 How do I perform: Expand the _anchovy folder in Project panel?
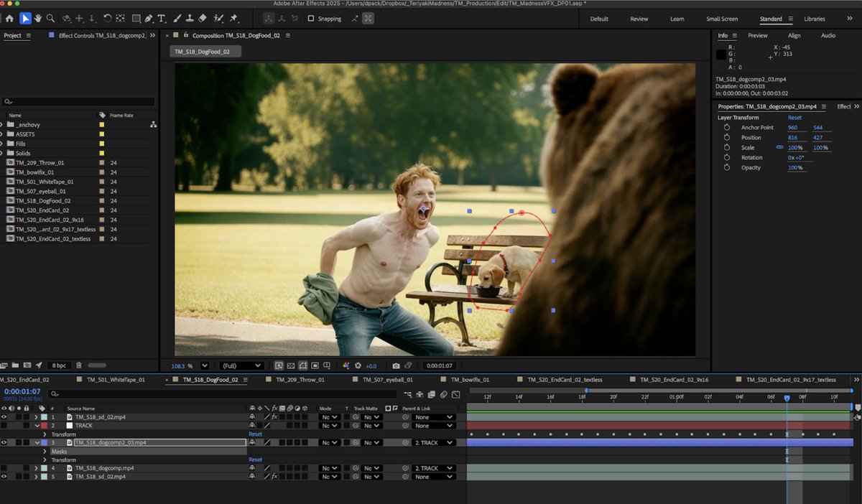click(x=2, y=124)
